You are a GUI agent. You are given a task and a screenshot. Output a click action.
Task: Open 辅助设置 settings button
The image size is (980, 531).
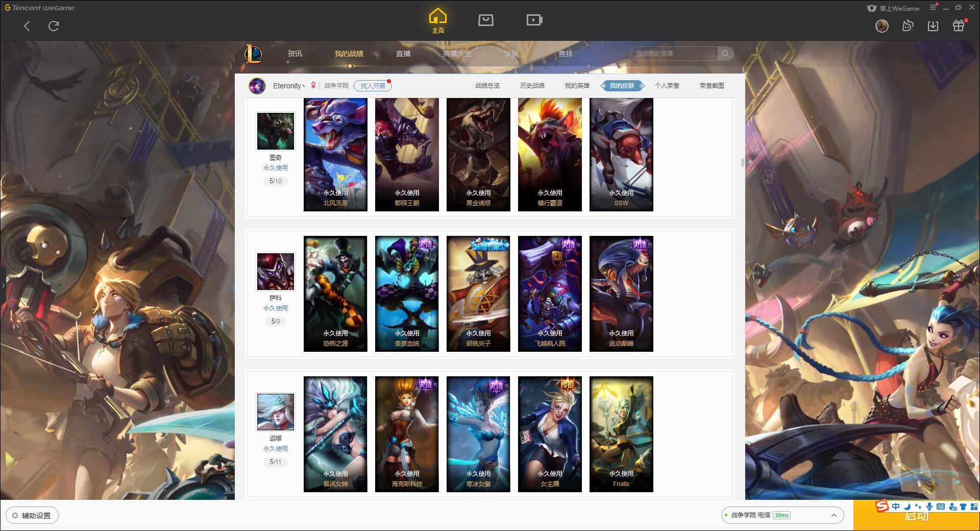(32, 516)
